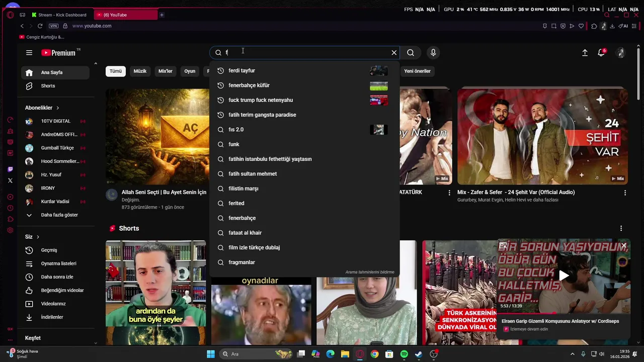Select the "fataat al khair" suggestion
The height and width of the screenshot is (362, 644).
click(x=304, y=233)
